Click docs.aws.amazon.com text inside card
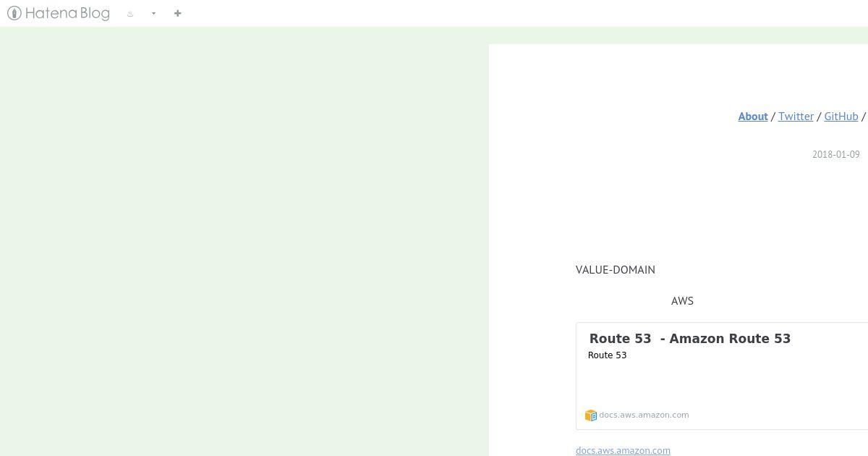Viewport: 868px width, 456px height. pos(644,415)
